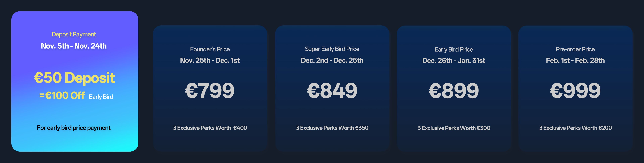Select the Dec. 26th - Jan. 31st date range

(x=453, y=61)
